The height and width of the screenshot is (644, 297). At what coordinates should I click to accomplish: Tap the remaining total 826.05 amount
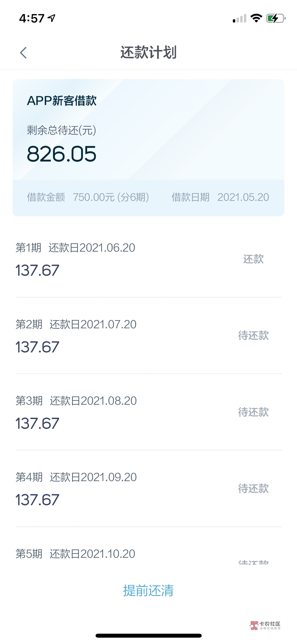62,154
